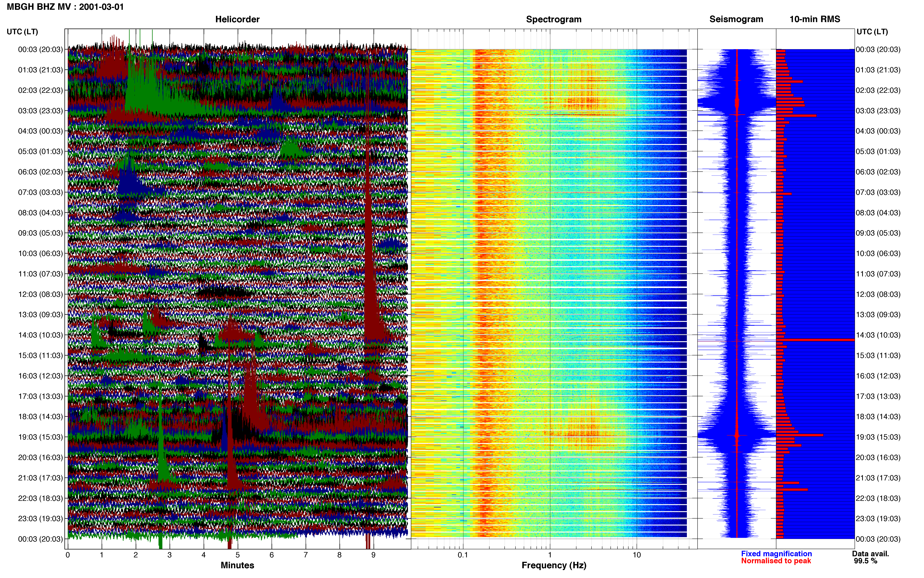This screenshot has height=578, width=924.
Task: Click the 'Seismogram' panel heading
Action: [x=736, y=19]
